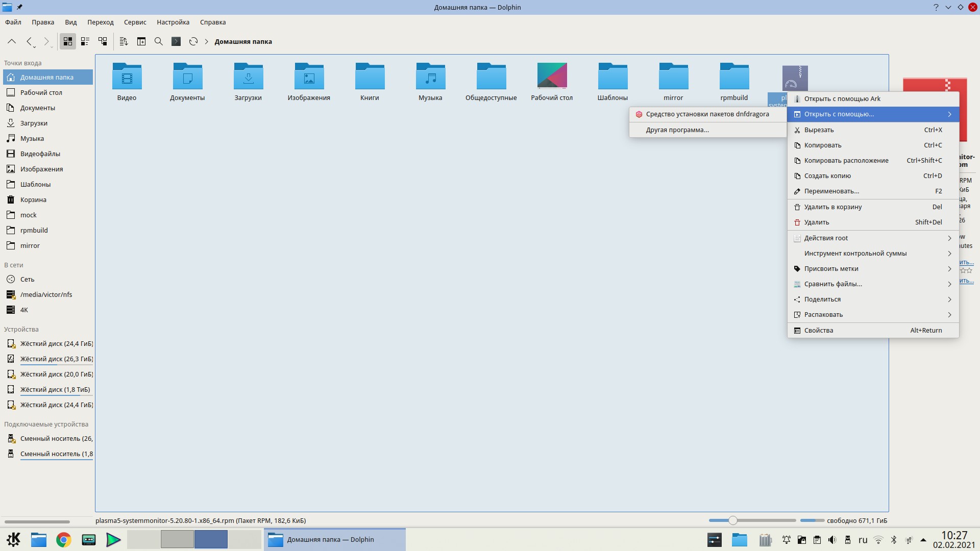980x551 pixels.
Task: Go up to parent folder arrow
Action: [x=12, y=41]
